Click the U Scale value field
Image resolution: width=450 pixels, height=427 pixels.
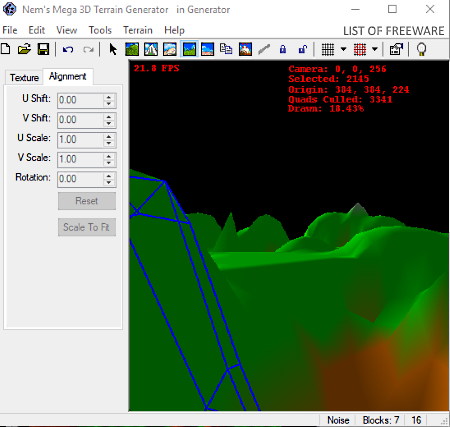(80, 140)
